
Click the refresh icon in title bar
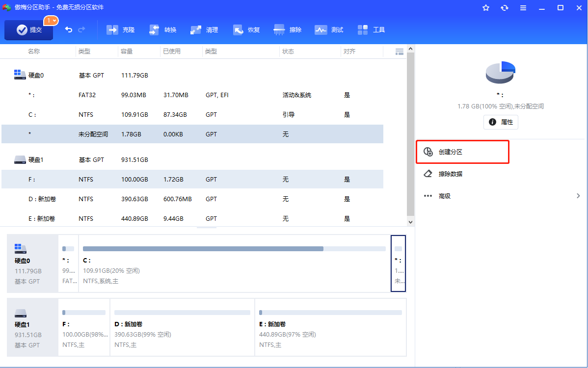pos(505,8)
